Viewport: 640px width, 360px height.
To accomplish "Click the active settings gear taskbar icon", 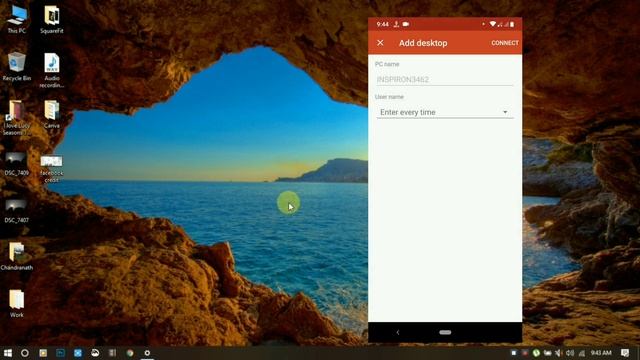I will click(147, 353).
